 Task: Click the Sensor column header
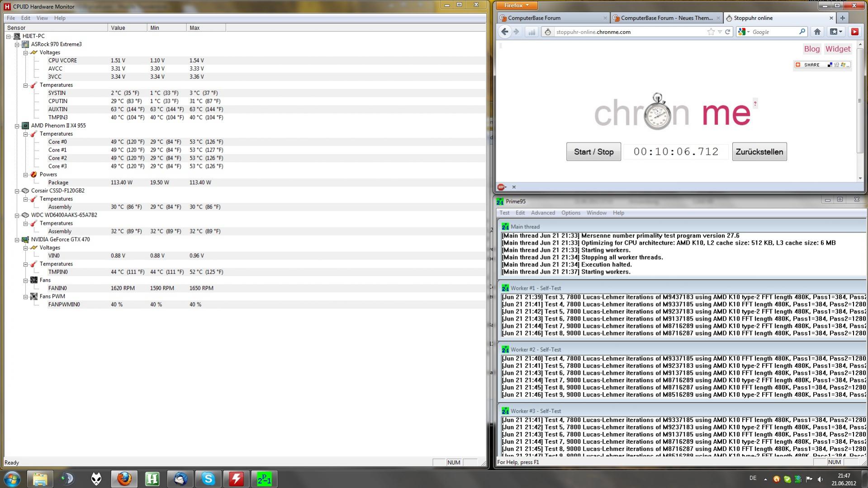click(56, 28)
